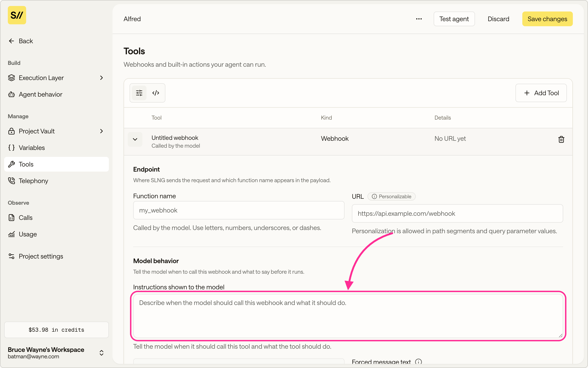Click the Add Tool button
The height and width of the screenshot is (368, 588).
click(541, 93)
